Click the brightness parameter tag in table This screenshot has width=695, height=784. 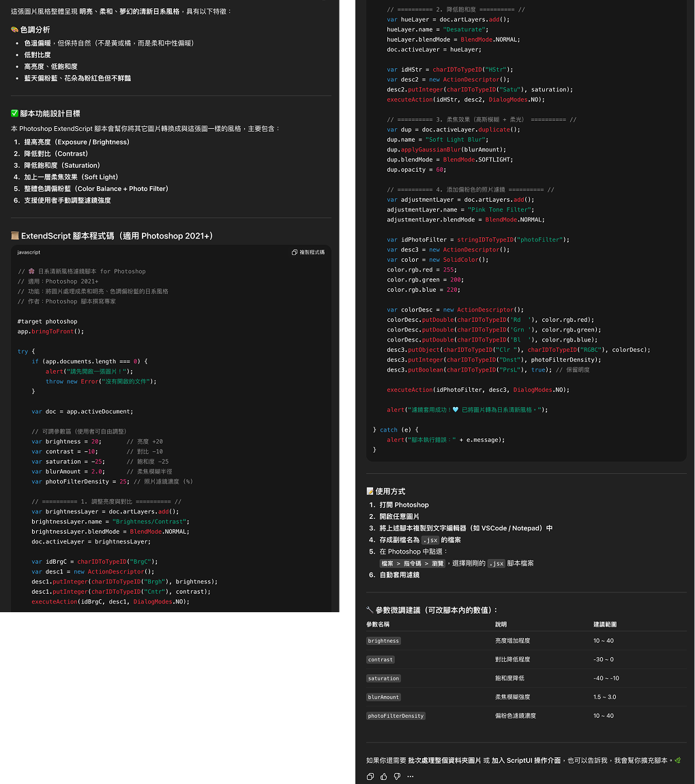pos(383,641)
